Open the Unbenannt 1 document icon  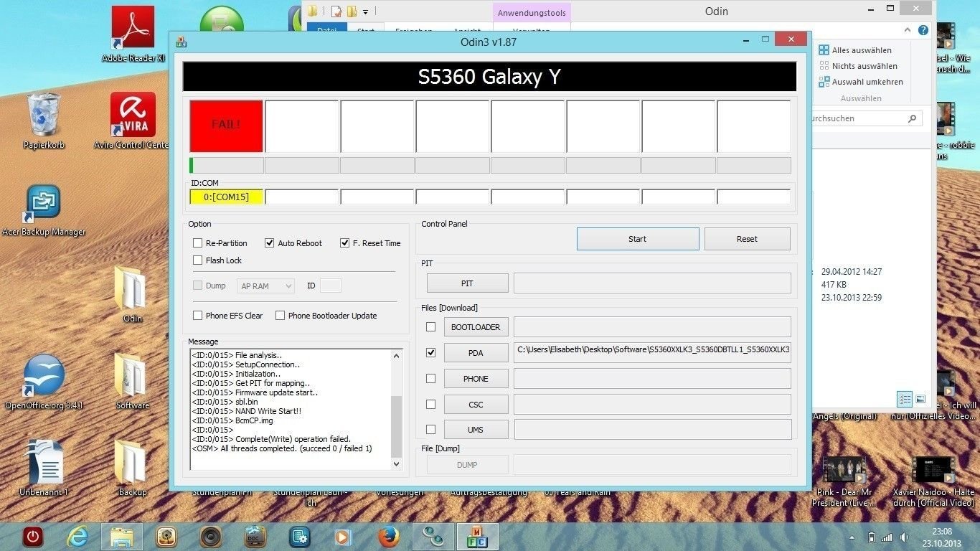[x=44, y=468]
